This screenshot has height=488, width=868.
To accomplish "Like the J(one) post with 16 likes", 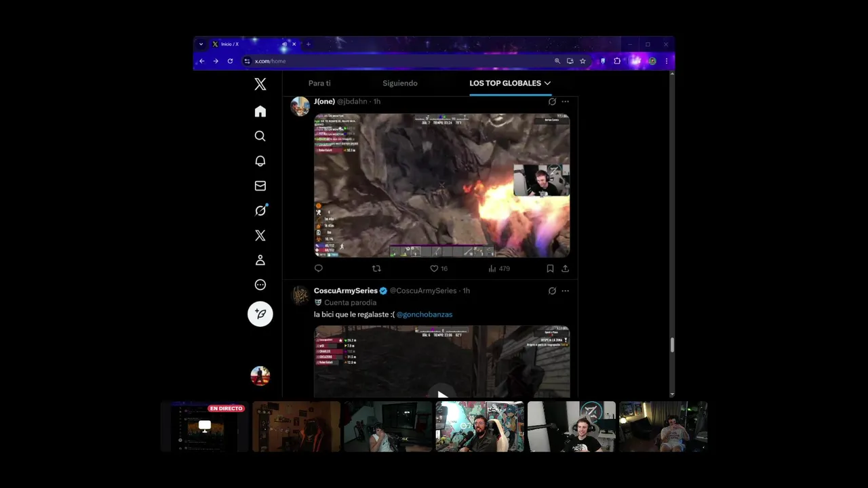I will (439, 268).
